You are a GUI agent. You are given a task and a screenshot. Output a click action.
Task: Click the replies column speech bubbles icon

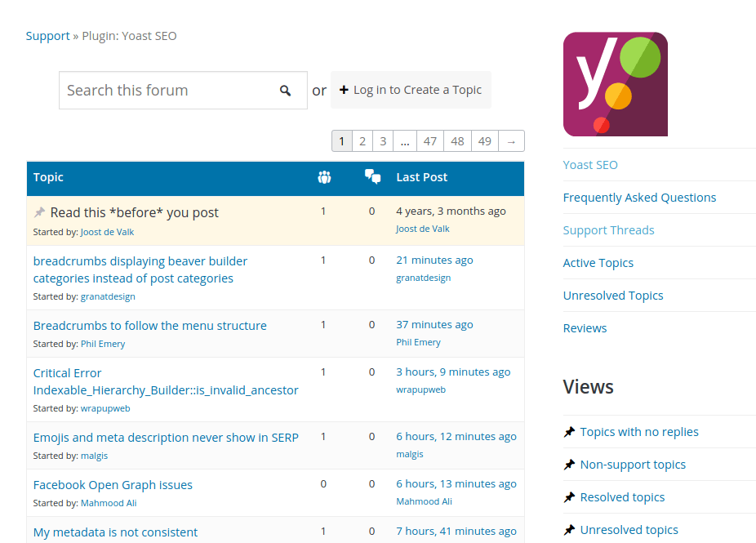373,176
